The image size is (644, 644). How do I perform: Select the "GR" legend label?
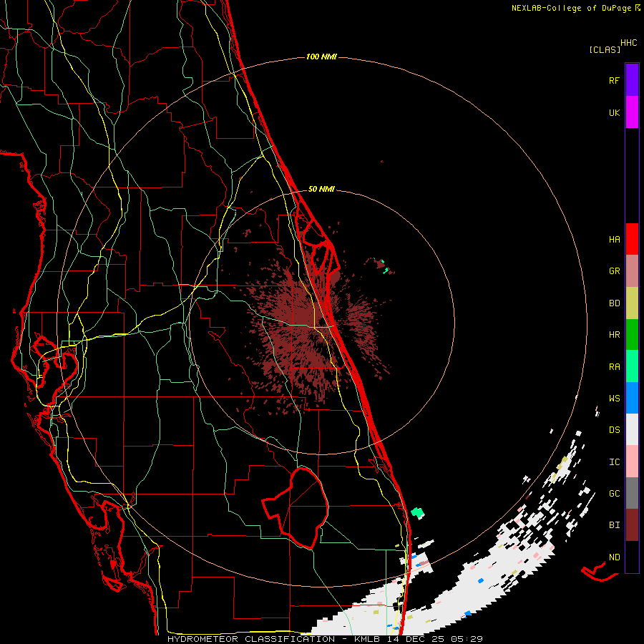point(614,271)
